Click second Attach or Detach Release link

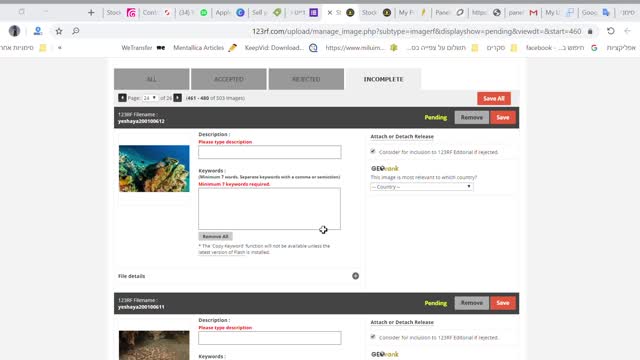click(x=402, y=322)
